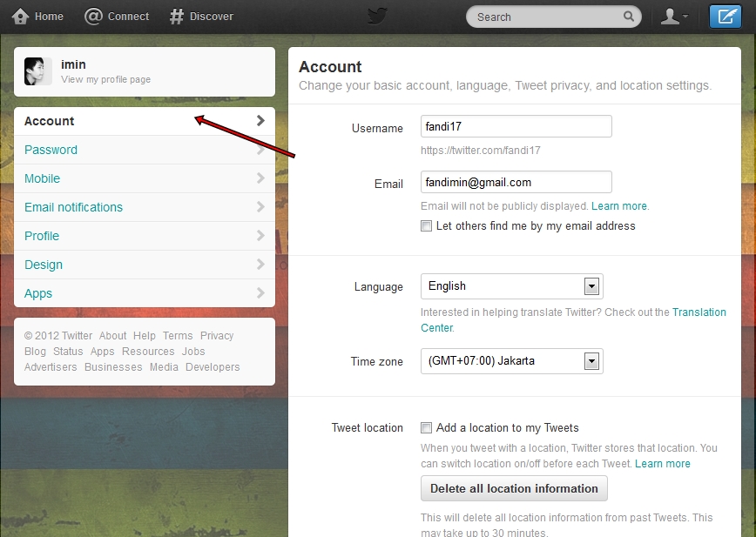The width and height of the screenshot is (756, 537).
Task: Open the footer Developers link
Action: (213, 367)
